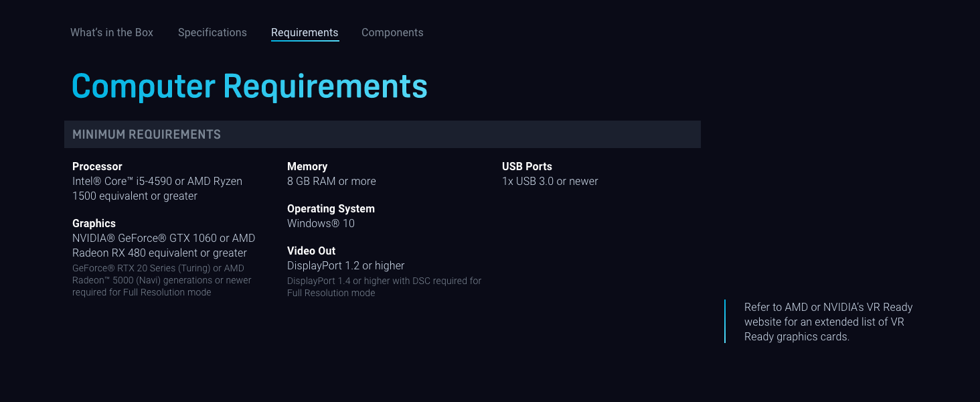This screenshot has width=980, height=402.
Task: Select the Intel Core i5-4590 processor text
Action: (157, 188)
